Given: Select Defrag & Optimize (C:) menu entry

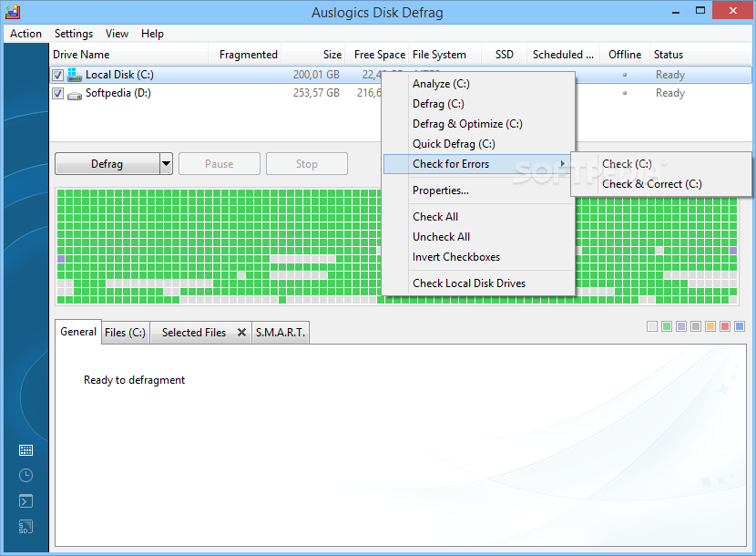Looking at the screenshot, I should click(x=479, y=124).
